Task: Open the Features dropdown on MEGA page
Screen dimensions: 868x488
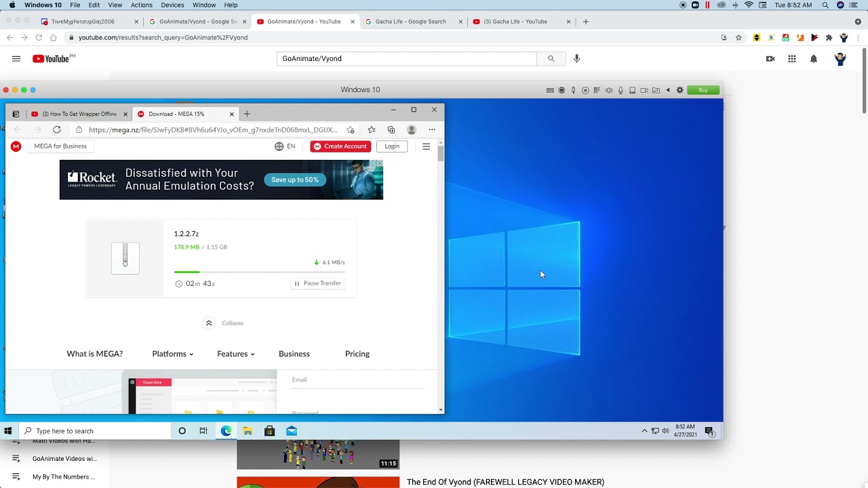Action: (235, 354)
